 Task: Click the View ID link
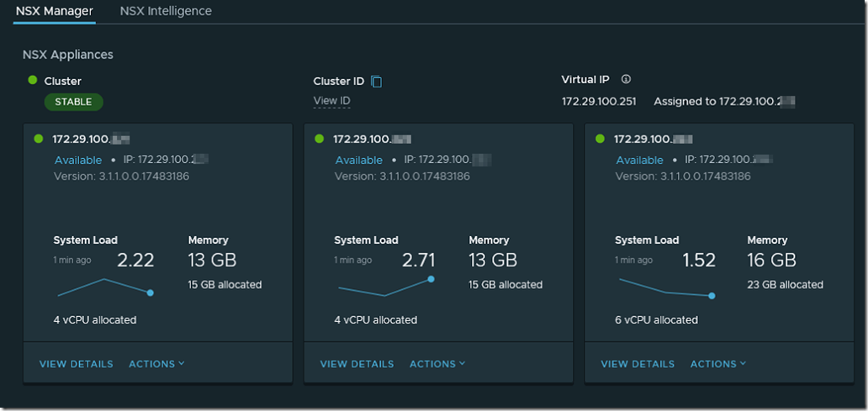[x=331, y=101]
